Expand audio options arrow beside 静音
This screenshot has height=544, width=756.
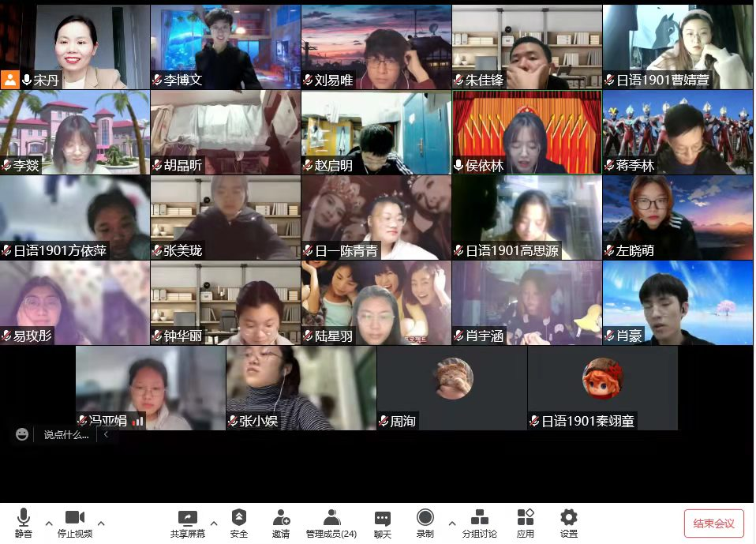[x=49, y=523]
